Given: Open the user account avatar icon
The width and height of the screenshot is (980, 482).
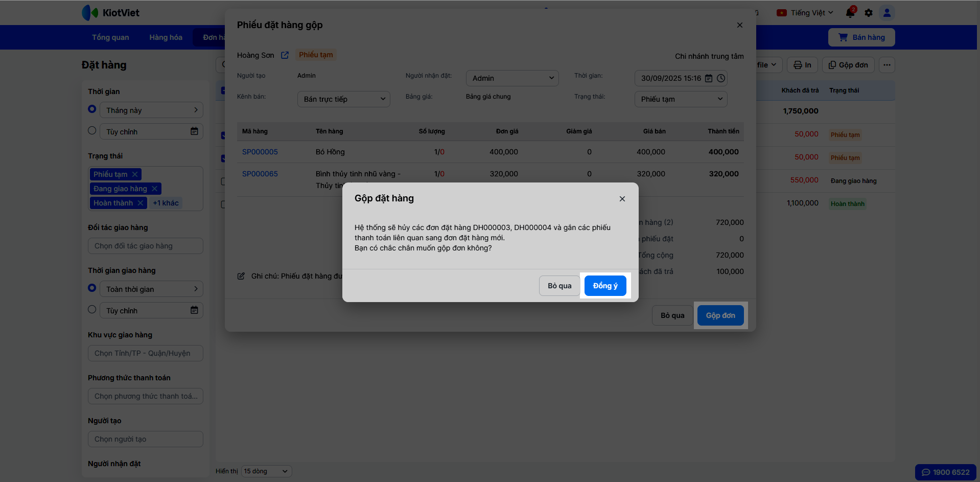Looking at the screenshot, I should tap(887, 13).
